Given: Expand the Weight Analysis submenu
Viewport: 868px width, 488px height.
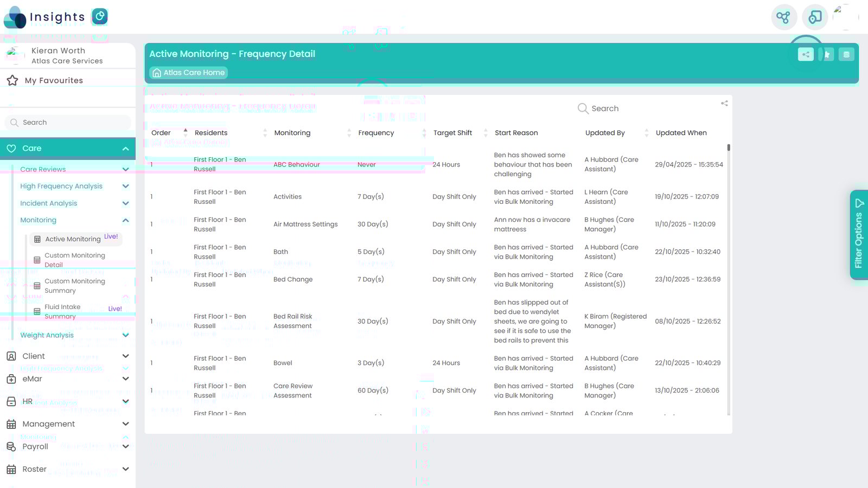Looking at the screenshot, I should 125,335.
